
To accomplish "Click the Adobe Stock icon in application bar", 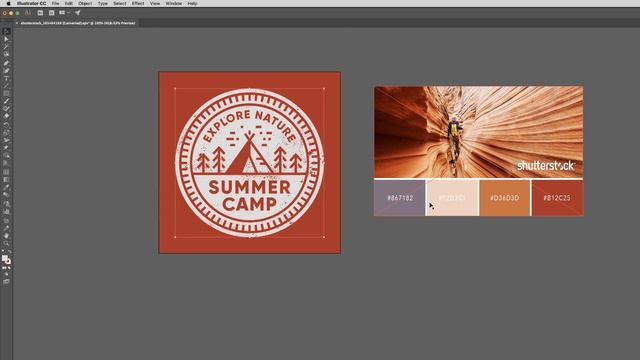I will click(x=51, y=13).
